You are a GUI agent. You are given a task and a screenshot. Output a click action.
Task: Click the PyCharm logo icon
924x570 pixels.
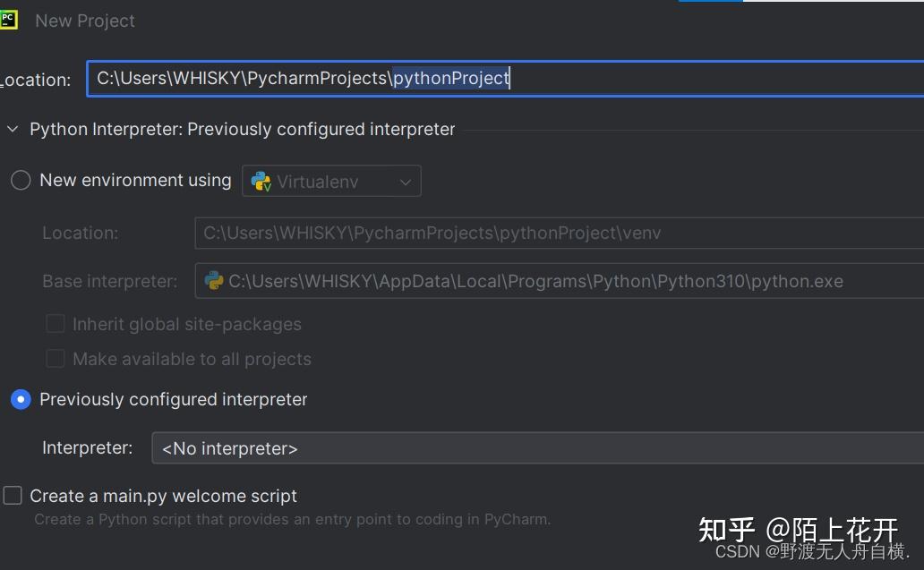click(x=8, y=20)
